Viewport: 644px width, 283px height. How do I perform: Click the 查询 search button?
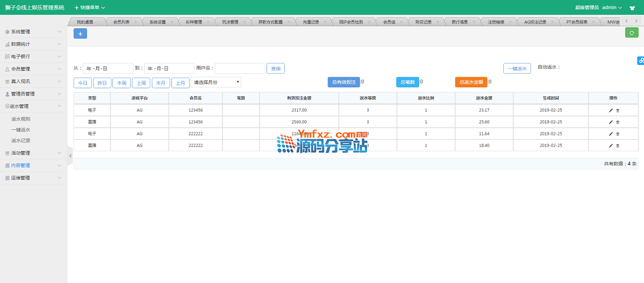click(x=275, y=69)
